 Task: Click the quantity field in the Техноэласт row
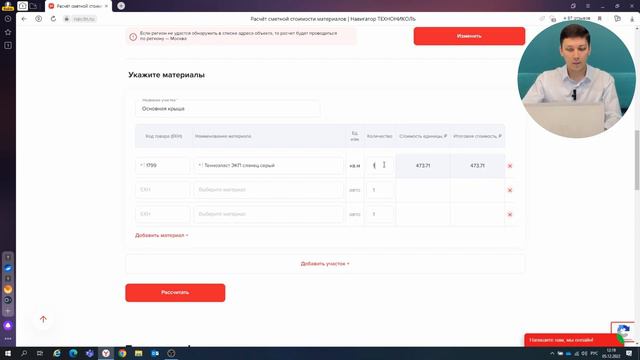pyautogui.click(x=380, y=165)
